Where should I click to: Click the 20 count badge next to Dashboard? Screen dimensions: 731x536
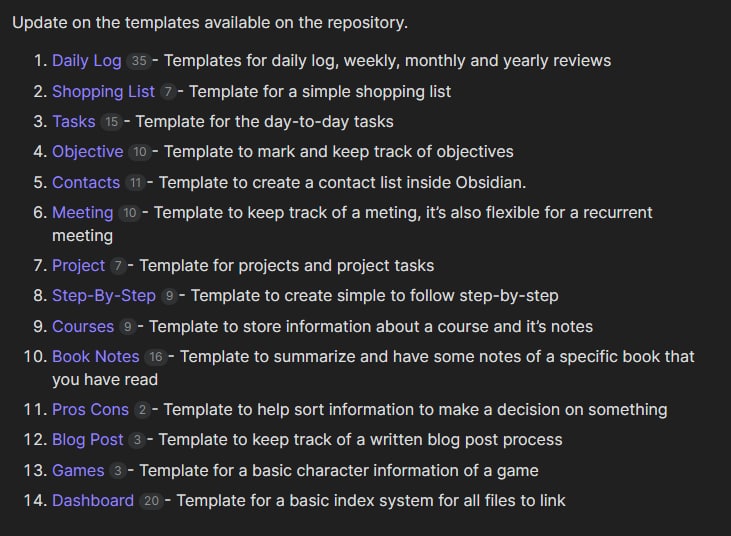click(151, 502)
